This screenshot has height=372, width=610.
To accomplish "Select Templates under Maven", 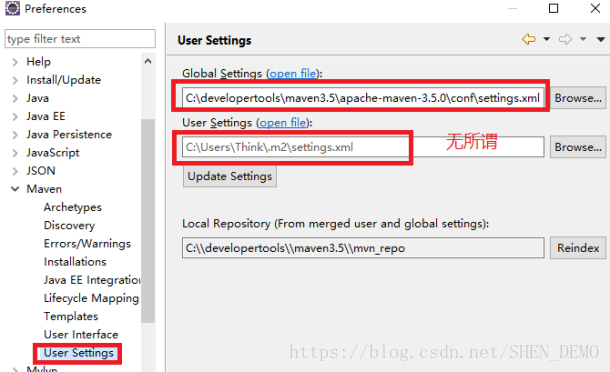I will click(x=71, y=316).
